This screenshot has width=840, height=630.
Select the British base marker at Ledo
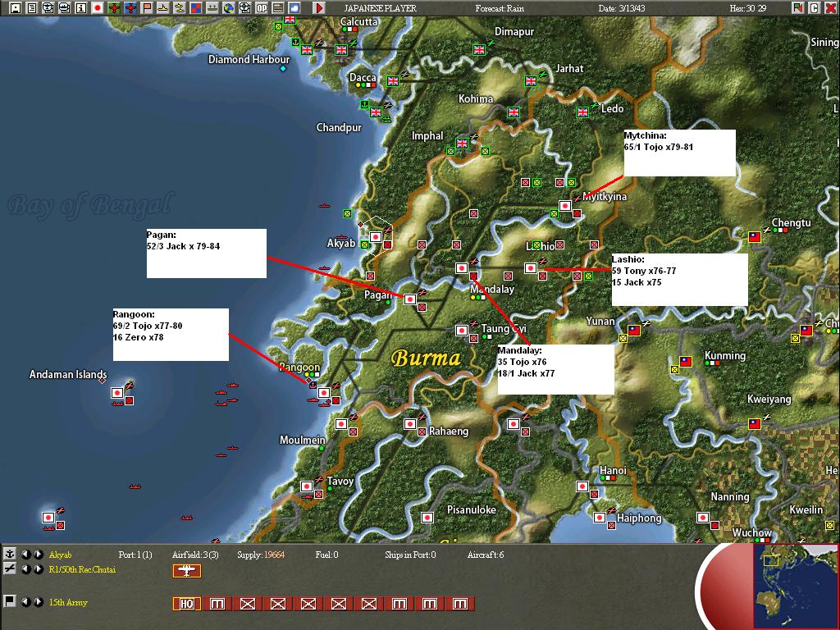coord(582,112)
